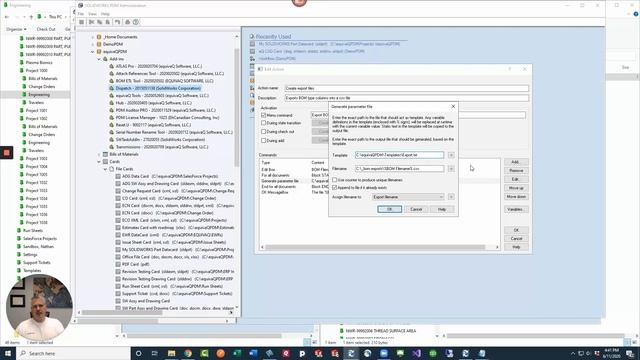Click the Move down button
The width and height of the screenshot is (640, 360).
point(516,197)
